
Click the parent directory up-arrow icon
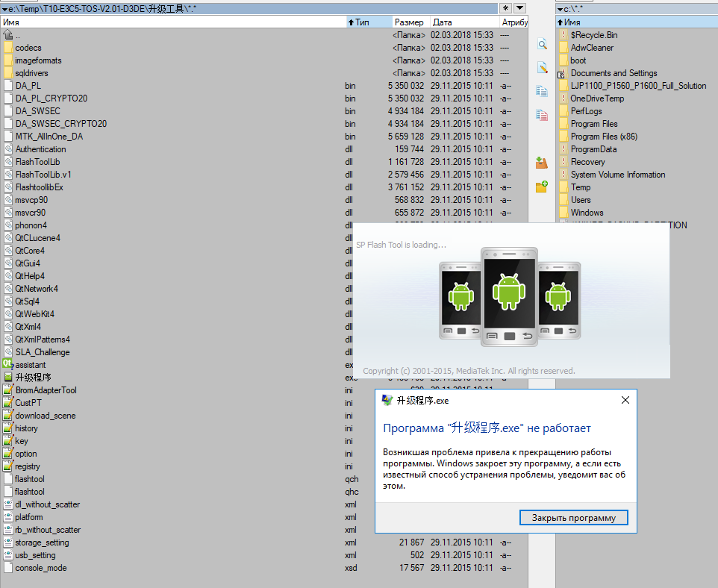click(8, 35)
